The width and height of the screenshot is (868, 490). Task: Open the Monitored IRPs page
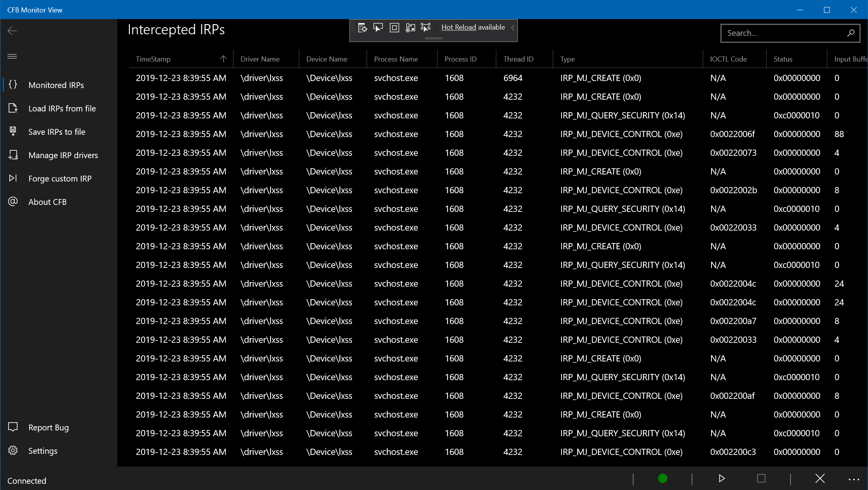pos(56,85)
